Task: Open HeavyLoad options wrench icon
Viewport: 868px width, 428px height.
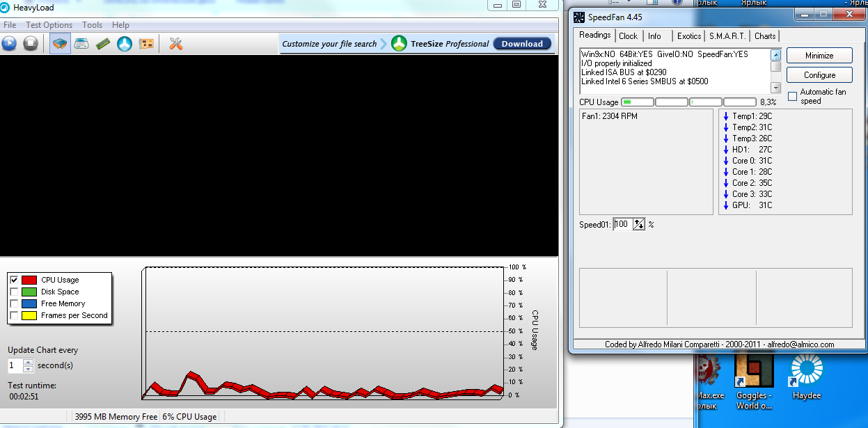Action: click(176, 44)
